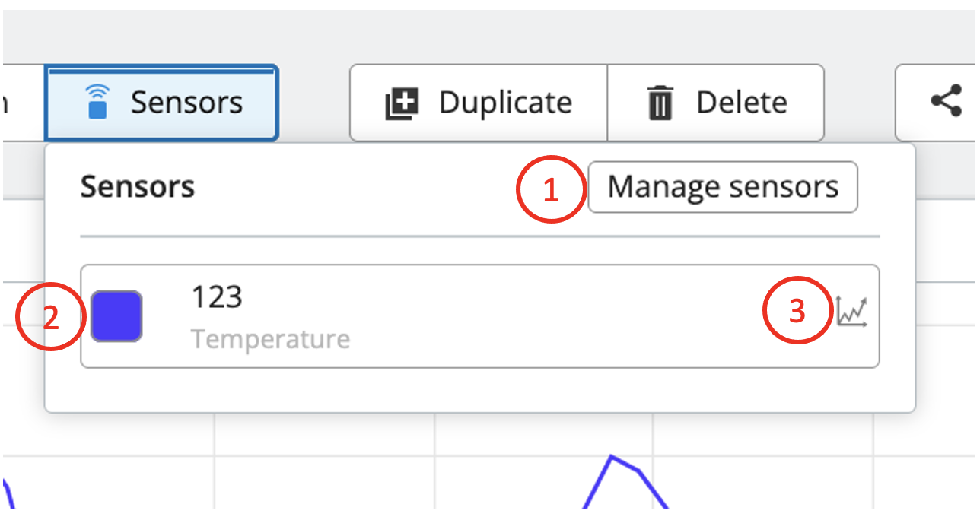
Task: Click the blue line at graph's left edge
Action: (x=9, y=494)
